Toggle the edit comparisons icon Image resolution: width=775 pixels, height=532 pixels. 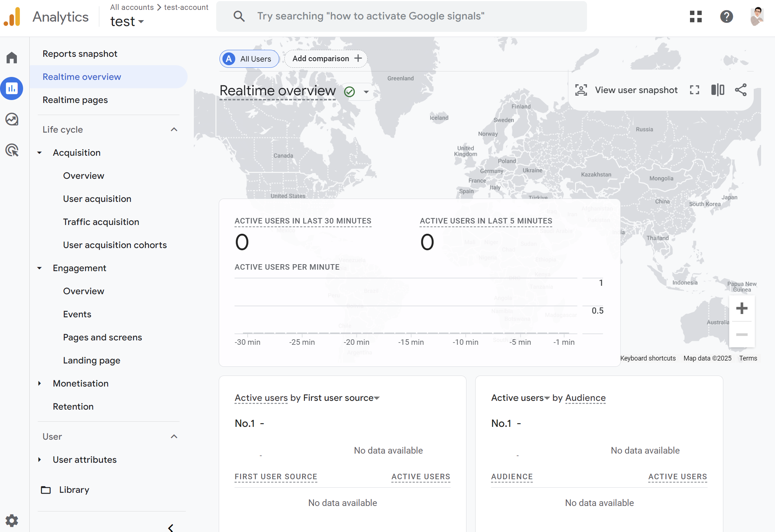tap(717, 90)
